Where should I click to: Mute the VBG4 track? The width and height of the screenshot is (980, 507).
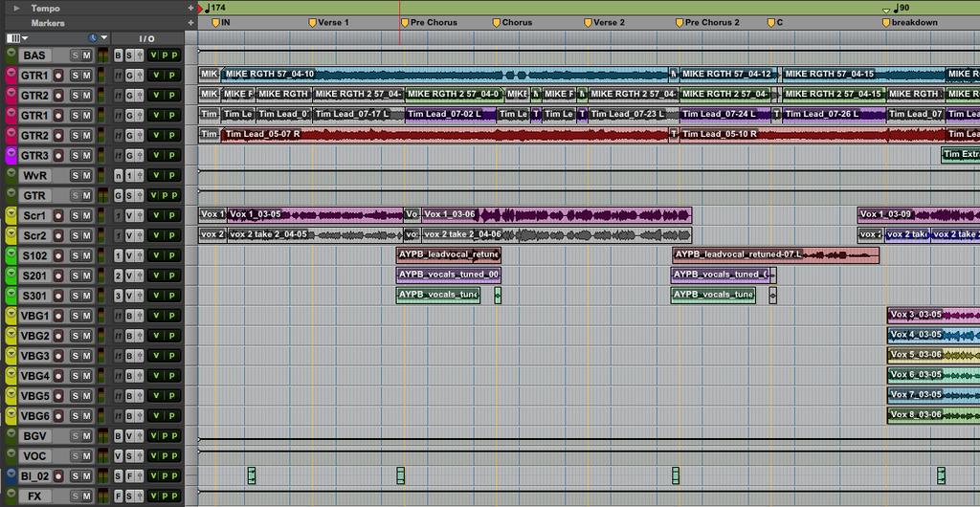point(87,376)
